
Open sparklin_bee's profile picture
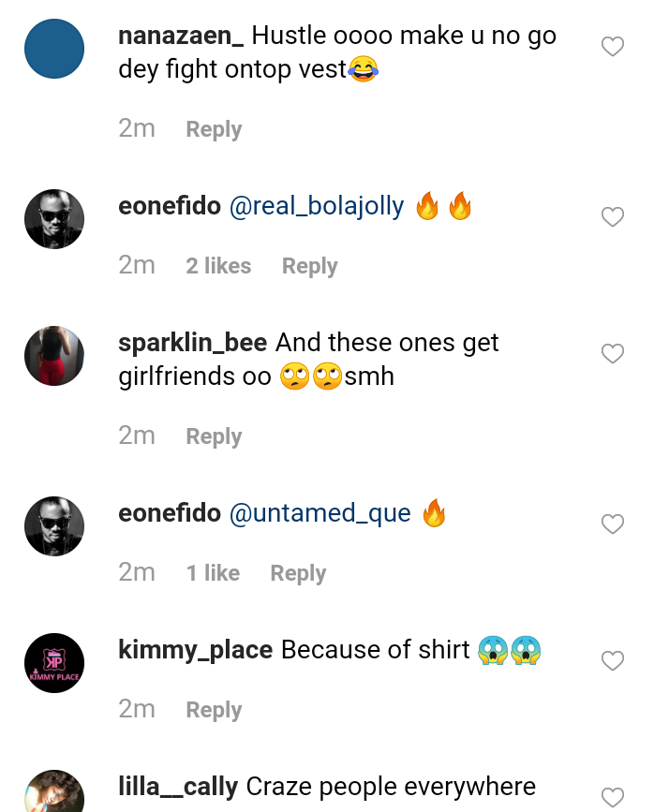[x=54, y=356]
